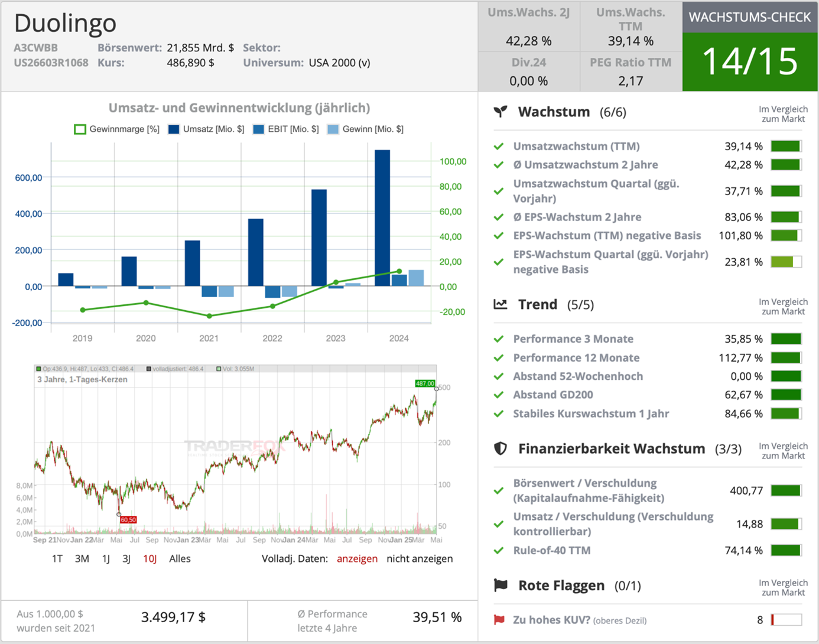The width and height of the screenshot is (819, 644).
Task: Click checkmark next to EPS-Wachstum (TTM) negative Basis
Action: 499,236
